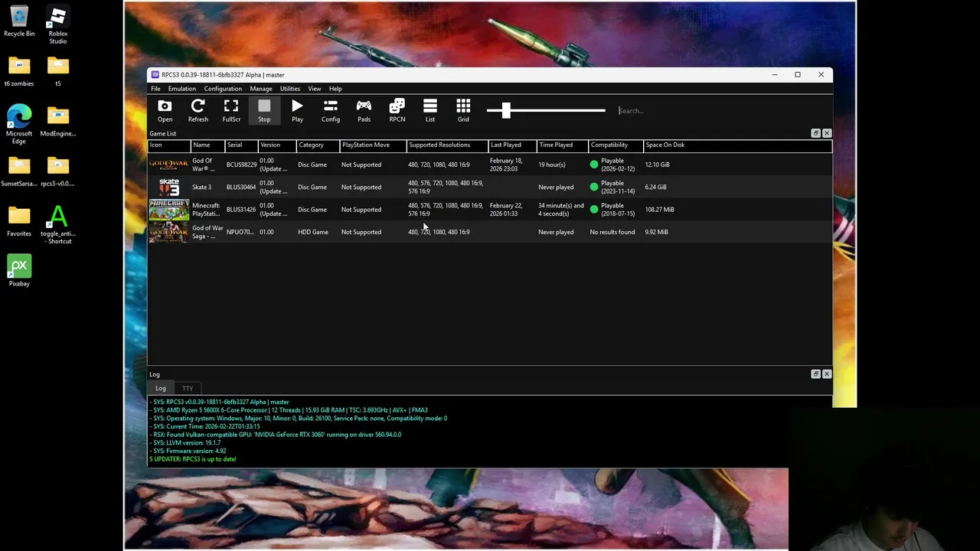Image resolution: width=980 pixels, height=551 pixels.
Task: Open the Help menu
Action: (335, 89)
